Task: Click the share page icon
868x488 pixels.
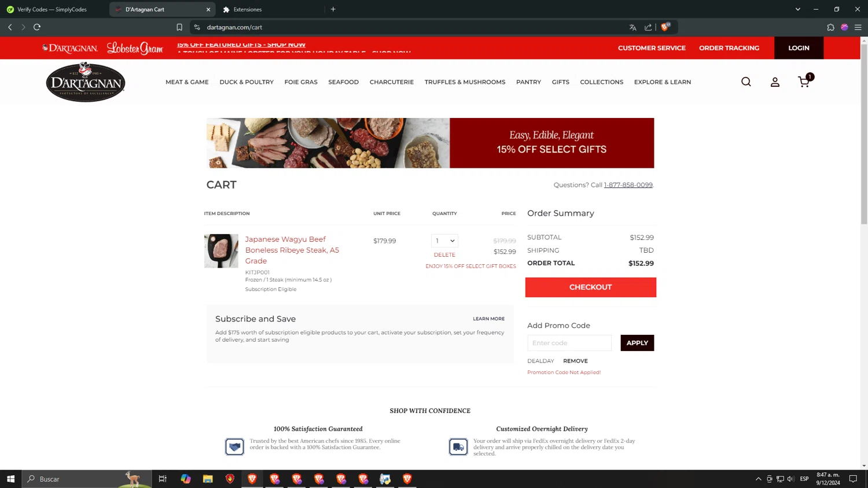Action: click(648, 27)
